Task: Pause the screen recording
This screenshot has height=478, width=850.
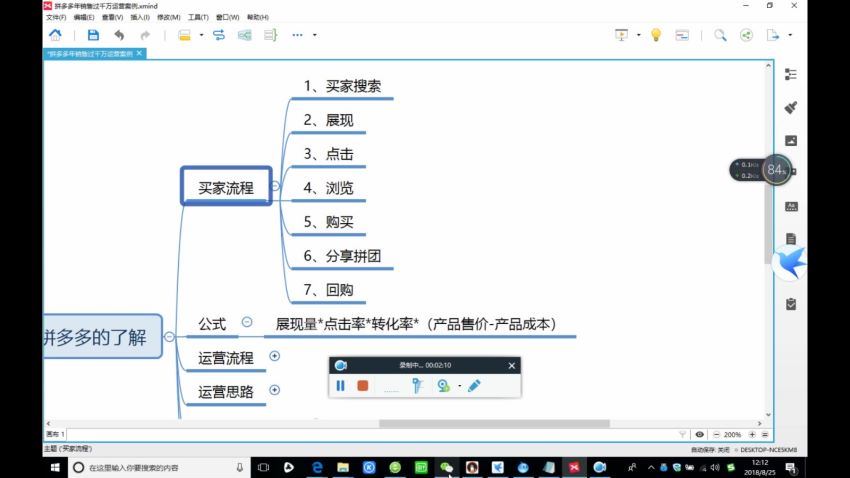Action: point(340,385)
